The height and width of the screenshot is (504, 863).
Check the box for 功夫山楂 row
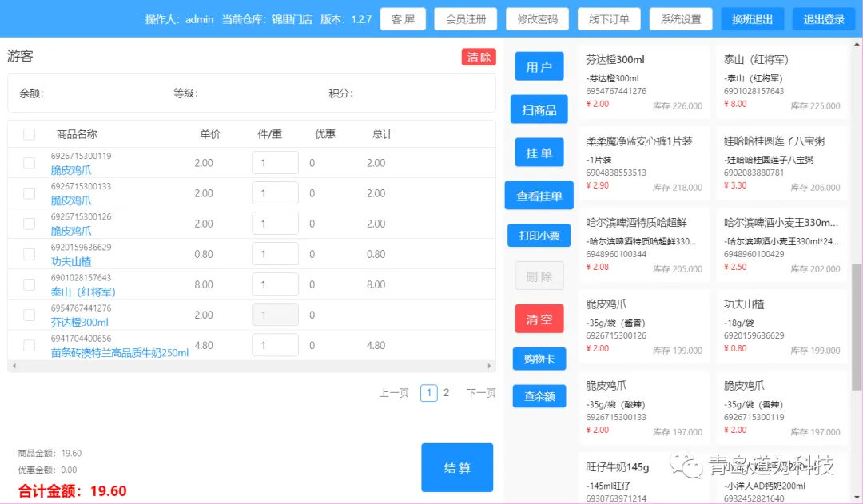pos(30,254)
